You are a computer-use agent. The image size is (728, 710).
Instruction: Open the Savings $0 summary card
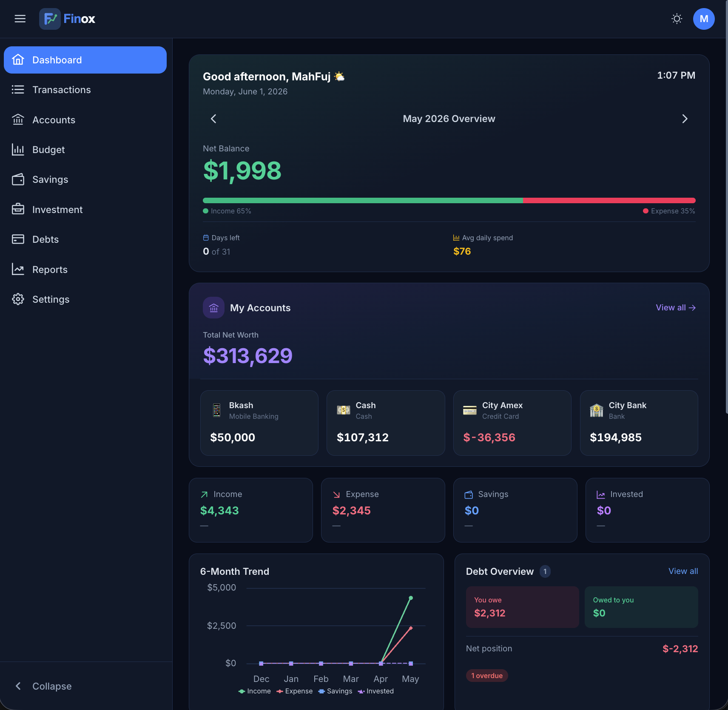515,510
